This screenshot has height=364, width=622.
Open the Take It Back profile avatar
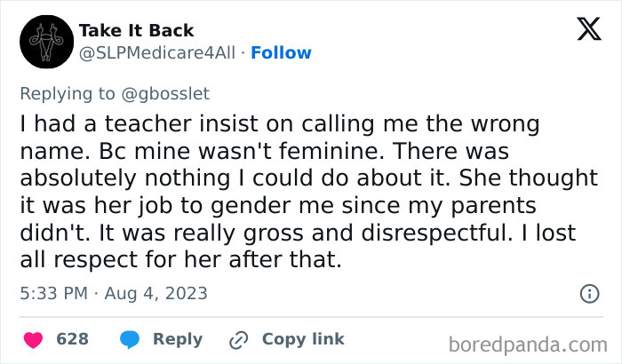click(x=41, y=42)
